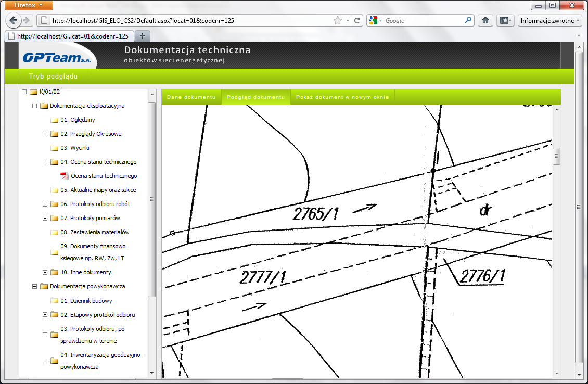Click the 06. Protokoły odbioru robót folder icon

point(54,204)
